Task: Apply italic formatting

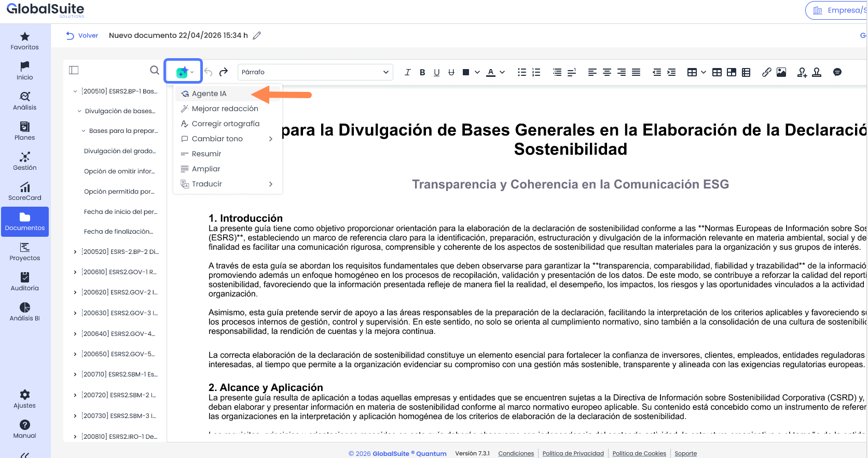Action: tap(408, 72)
